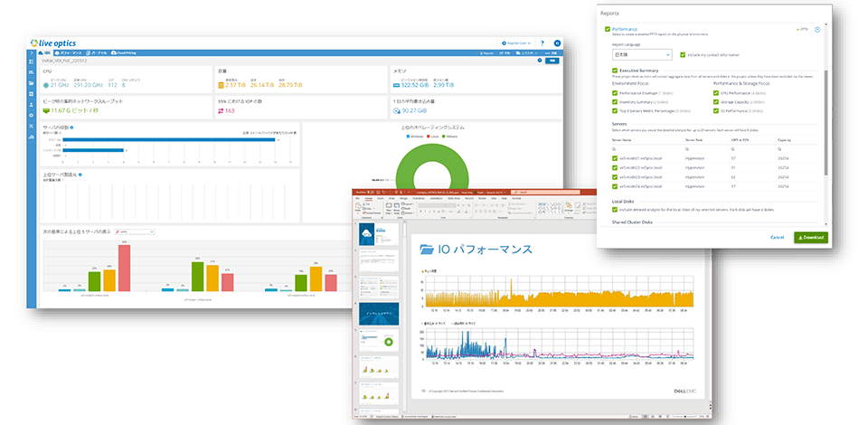This screenshot has width=868, height=425.
Task: Open help question mark icon in header
Action: click(x=542, y=42)
